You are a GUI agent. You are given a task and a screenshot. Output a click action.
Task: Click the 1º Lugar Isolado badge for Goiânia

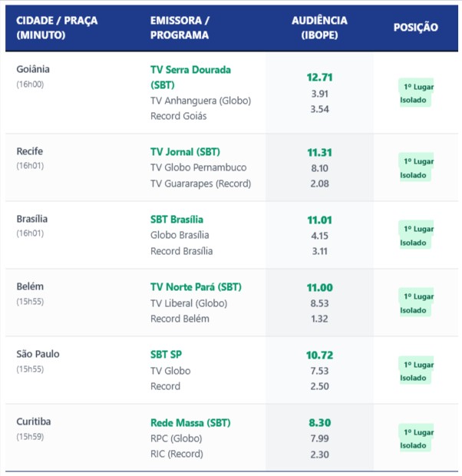coord(416,93)
